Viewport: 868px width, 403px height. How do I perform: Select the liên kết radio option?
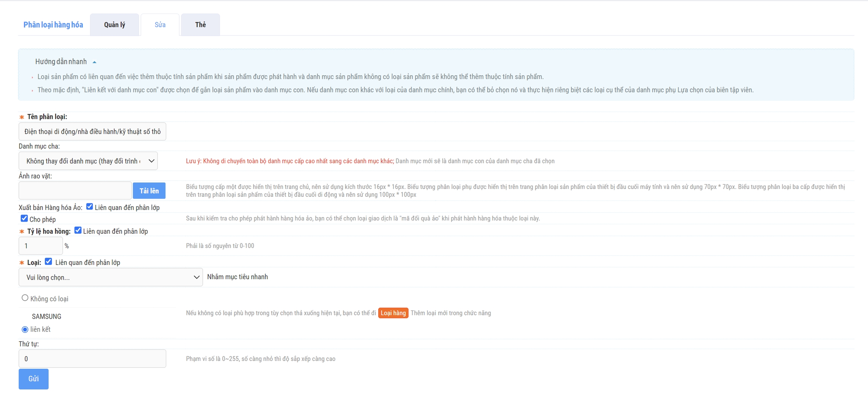tap(25, 330)
